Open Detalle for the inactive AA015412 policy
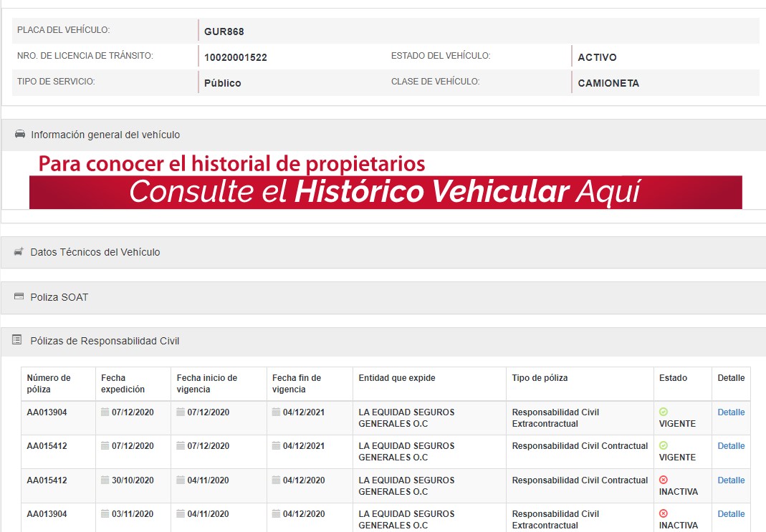Screen dimensions: 766x532 pos(731,480)
